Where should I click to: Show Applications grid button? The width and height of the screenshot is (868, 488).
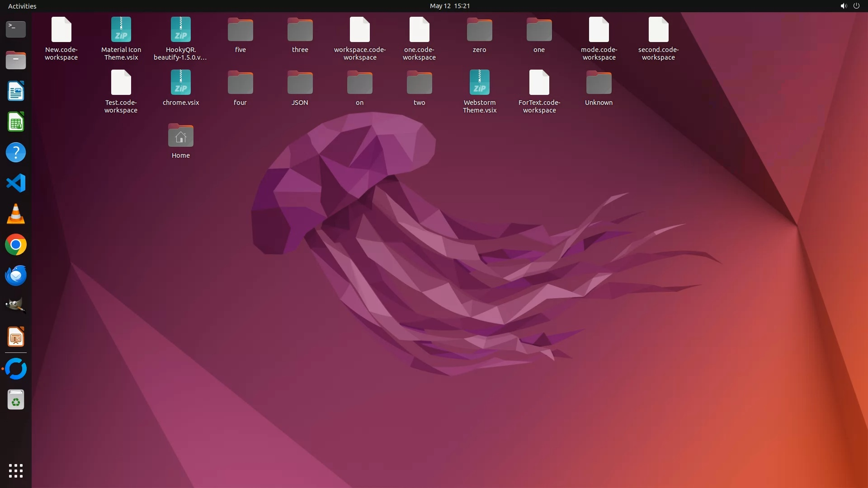(16, 470)
